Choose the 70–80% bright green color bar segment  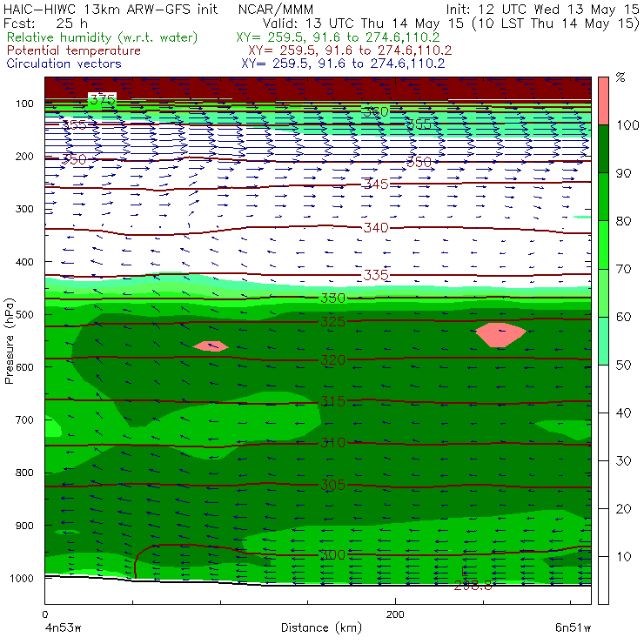coord(603,245)
